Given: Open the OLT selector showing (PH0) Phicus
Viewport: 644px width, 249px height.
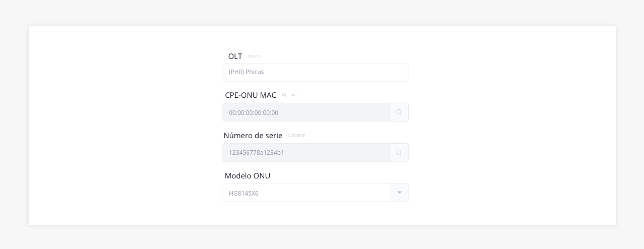Looking at the screenshot, I should 315,72.
